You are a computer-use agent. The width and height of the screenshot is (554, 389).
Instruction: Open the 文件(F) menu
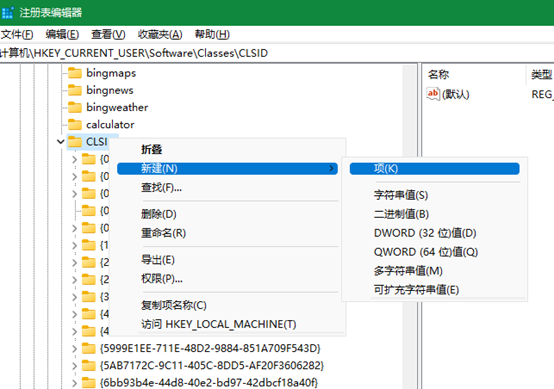coord(17,34)
